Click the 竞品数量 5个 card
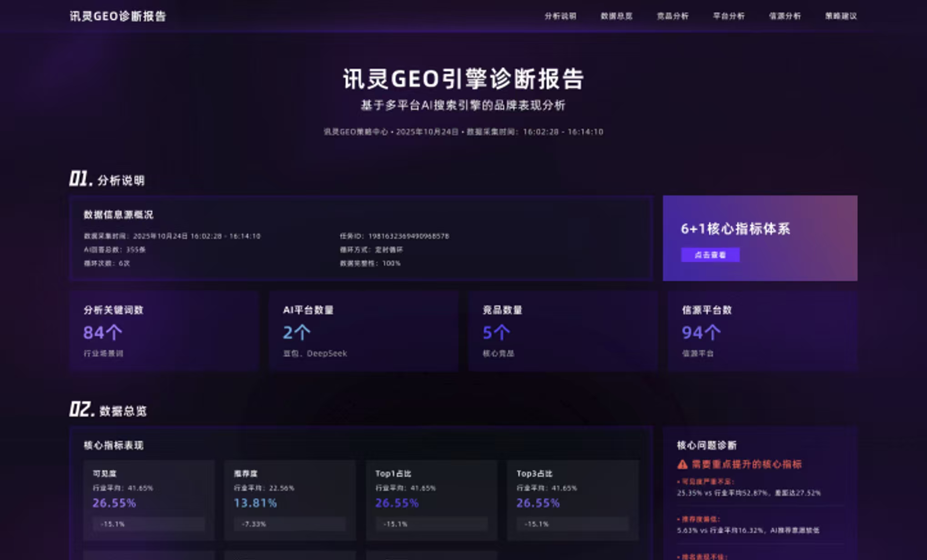The image size is (927, 560). pos(563,331)
